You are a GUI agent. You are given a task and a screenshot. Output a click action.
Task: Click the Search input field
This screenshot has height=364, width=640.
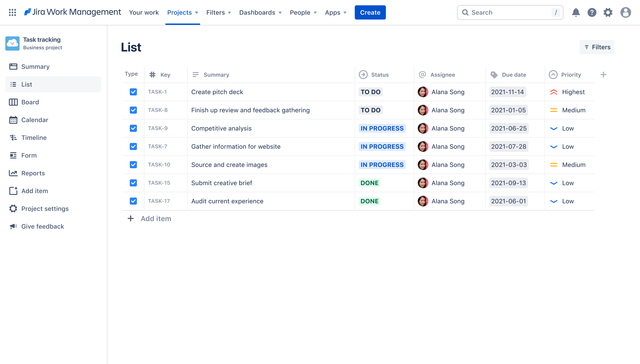(x=511, y=12)
